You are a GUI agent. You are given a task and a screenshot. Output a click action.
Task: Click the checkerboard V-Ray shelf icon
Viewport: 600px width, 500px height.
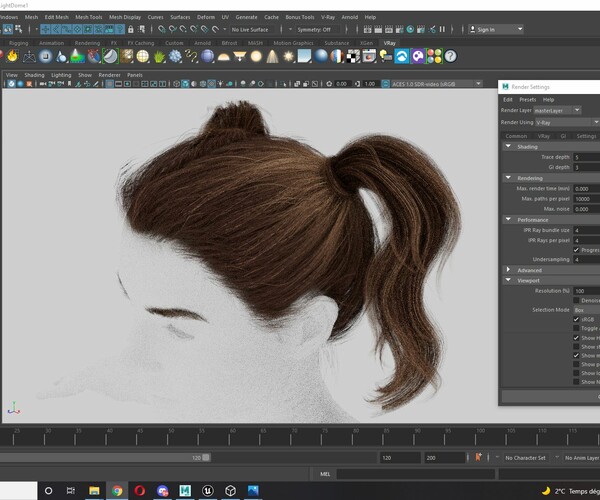[x=353, y=56]
